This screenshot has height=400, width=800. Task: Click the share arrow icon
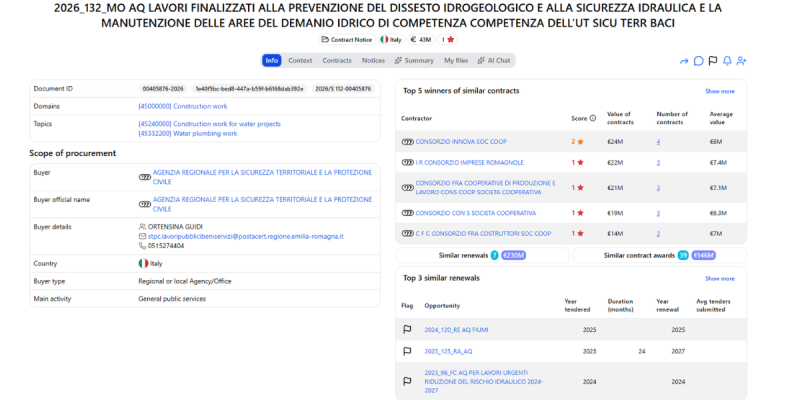pos(684,61)
